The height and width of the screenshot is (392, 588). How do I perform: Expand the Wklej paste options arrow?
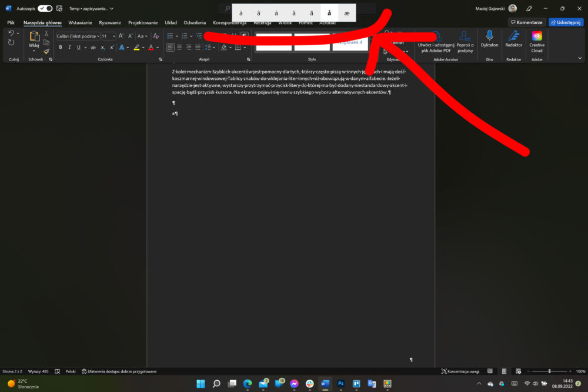tap(34, 51)
